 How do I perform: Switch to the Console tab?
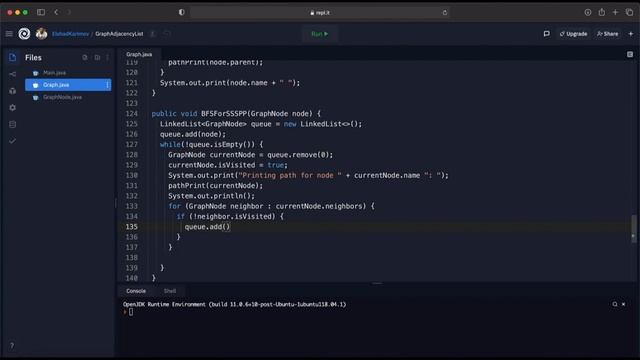click(136, 291)
